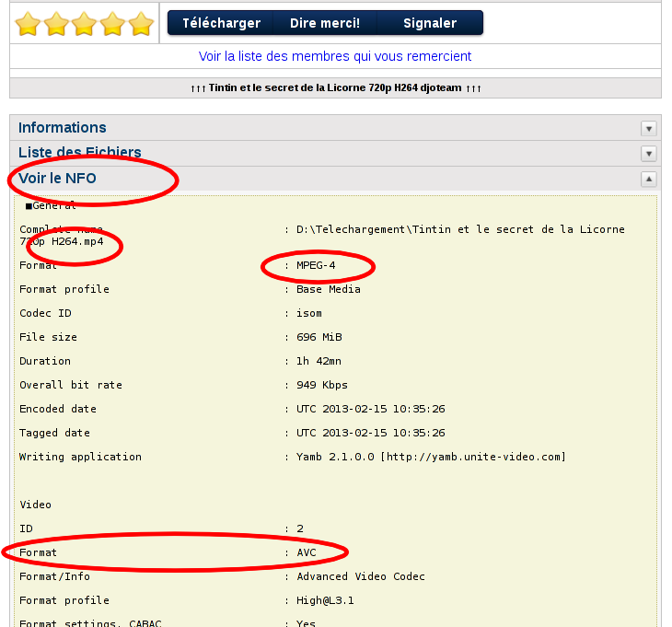
Task: Select the Base Media profile value
Action: 329,290
